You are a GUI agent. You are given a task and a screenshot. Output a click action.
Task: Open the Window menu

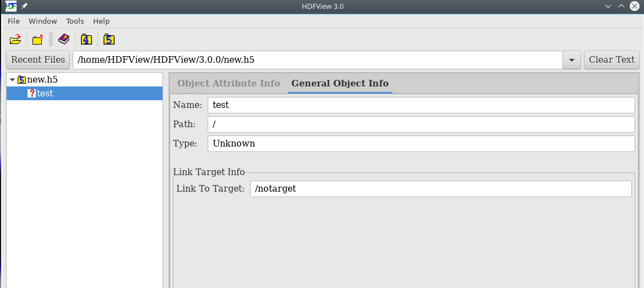[43, 21]
